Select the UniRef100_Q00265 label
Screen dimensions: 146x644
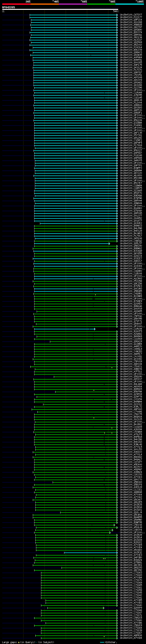[131, 63]
